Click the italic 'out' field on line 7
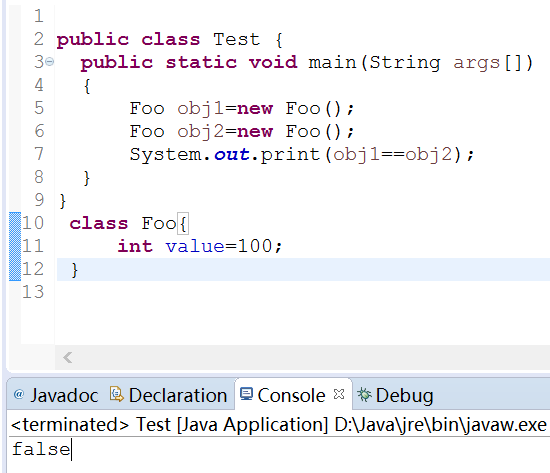Viewport: 550px width, 473px height. point(232,154)
